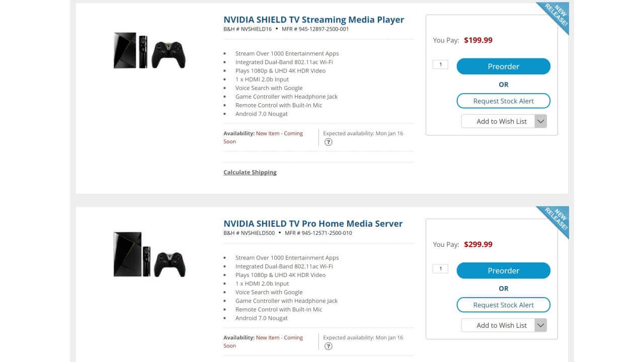Open the SHIELD TV Streaming Media Player product page

point(313,19)
